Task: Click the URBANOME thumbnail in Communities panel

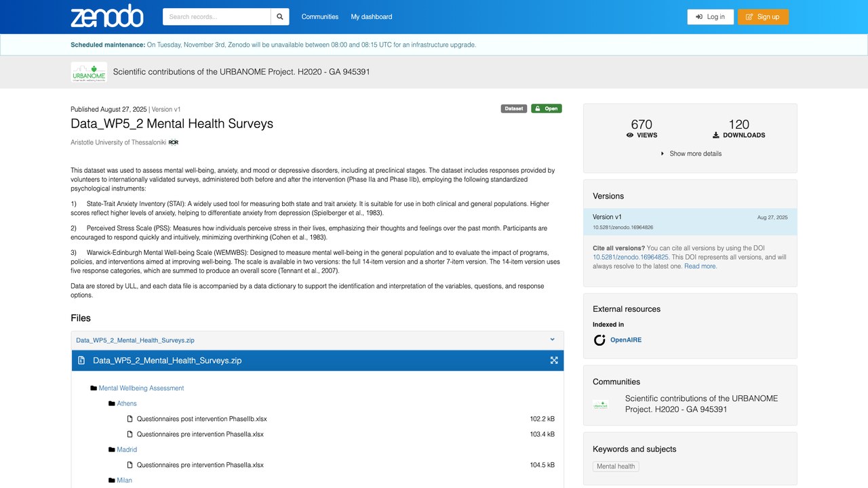Action: point(600,404)
